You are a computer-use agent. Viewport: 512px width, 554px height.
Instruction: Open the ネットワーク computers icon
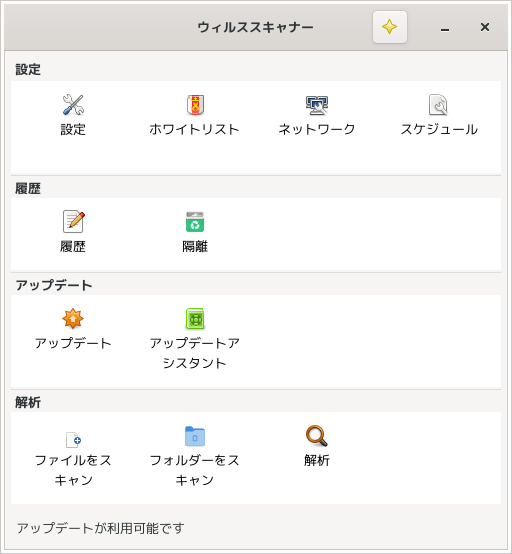click(x=317, y=105)
